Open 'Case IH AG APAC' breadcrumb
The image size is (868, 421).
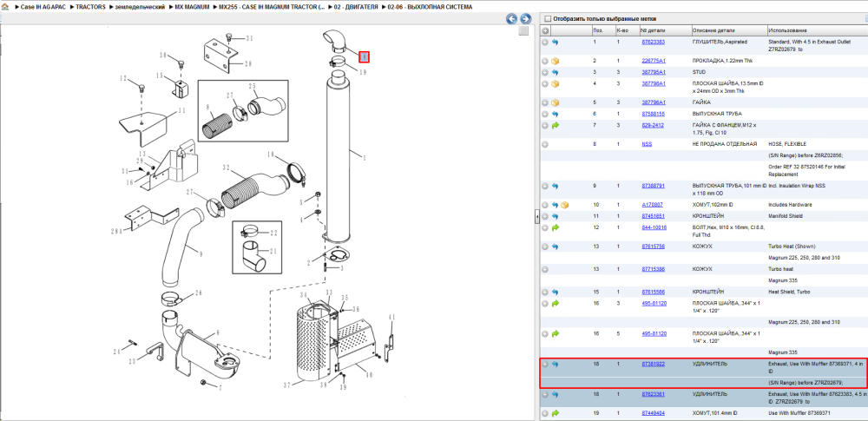(x=42, y=7)
